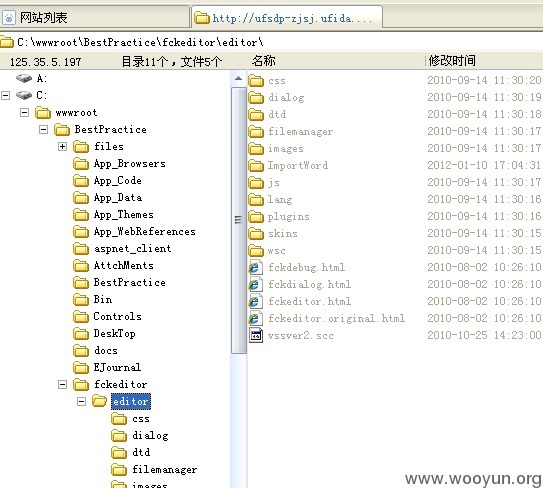Click the filemanager folder icon in file list

(256, 132)
